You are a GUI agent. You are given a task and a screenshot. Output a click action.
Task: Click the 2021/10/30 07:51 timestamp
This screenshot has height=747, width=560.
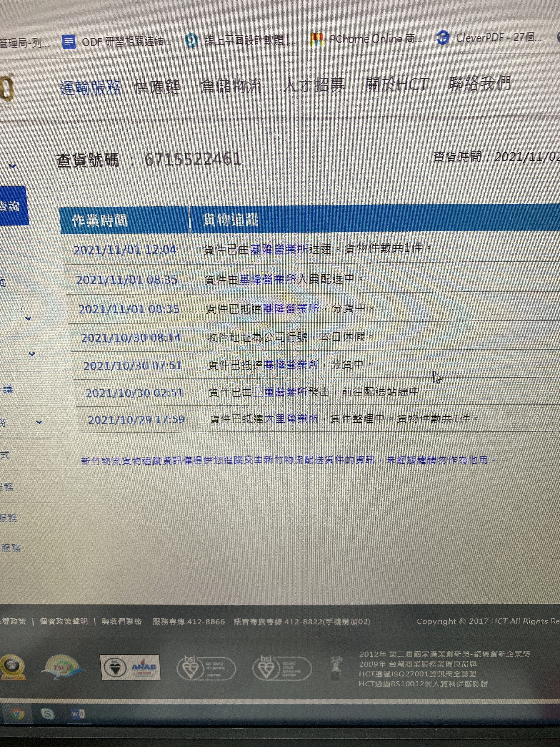(133, 366)
